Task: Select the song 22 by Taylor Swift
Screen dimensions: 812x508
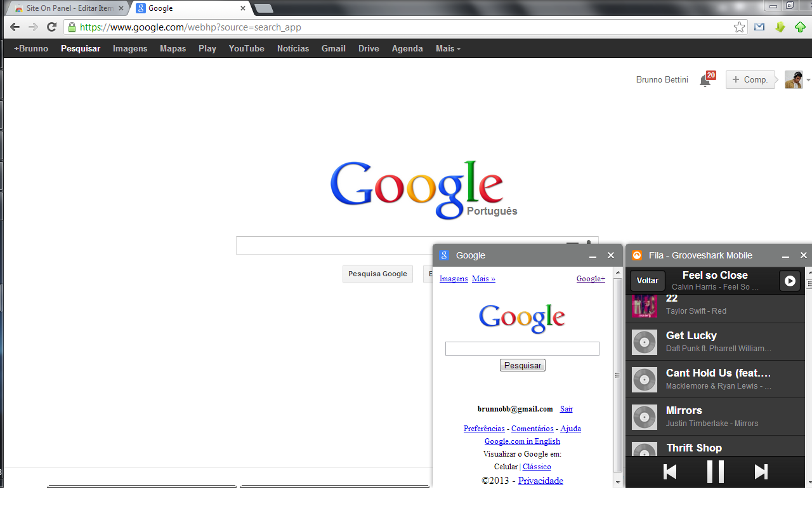Action: click(715, 309)
